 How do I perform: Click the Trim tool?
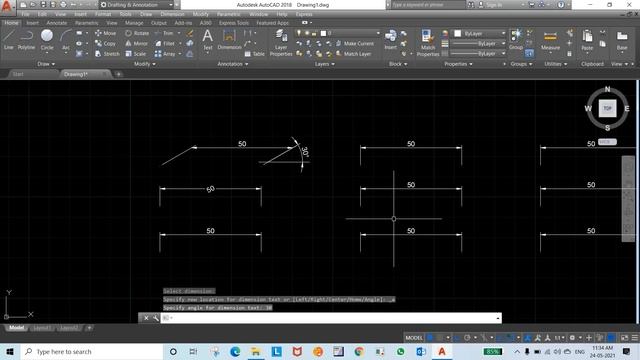pyautogui.click(x=164, y=33)
